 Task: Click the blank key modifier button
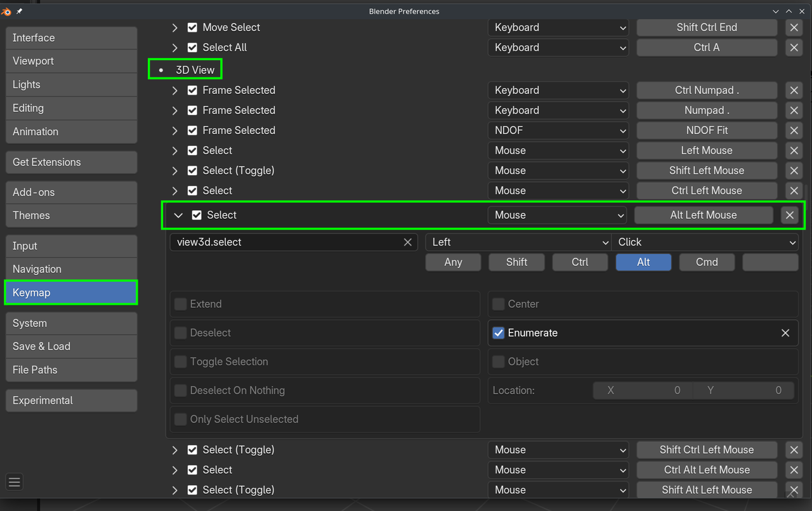click(770, 262)
